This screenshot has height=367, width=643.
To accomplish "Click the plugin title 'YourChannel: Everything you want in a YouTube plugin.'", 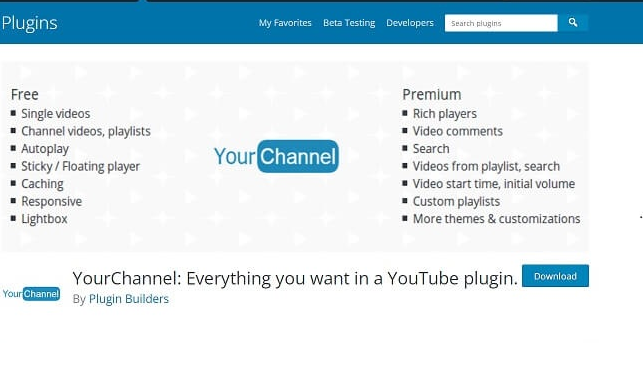I will pyautogui.click(x=295, y=278).
